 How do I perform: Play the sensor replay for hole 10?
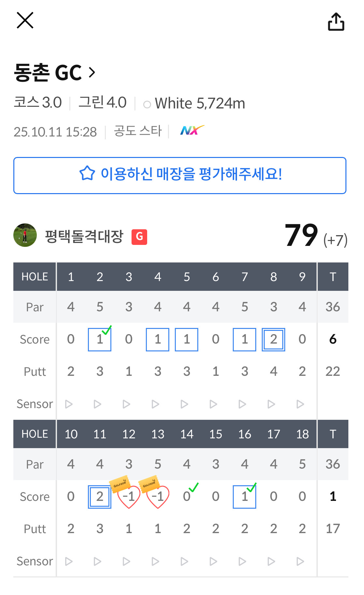pyautogui.click(x=69, y=561)
